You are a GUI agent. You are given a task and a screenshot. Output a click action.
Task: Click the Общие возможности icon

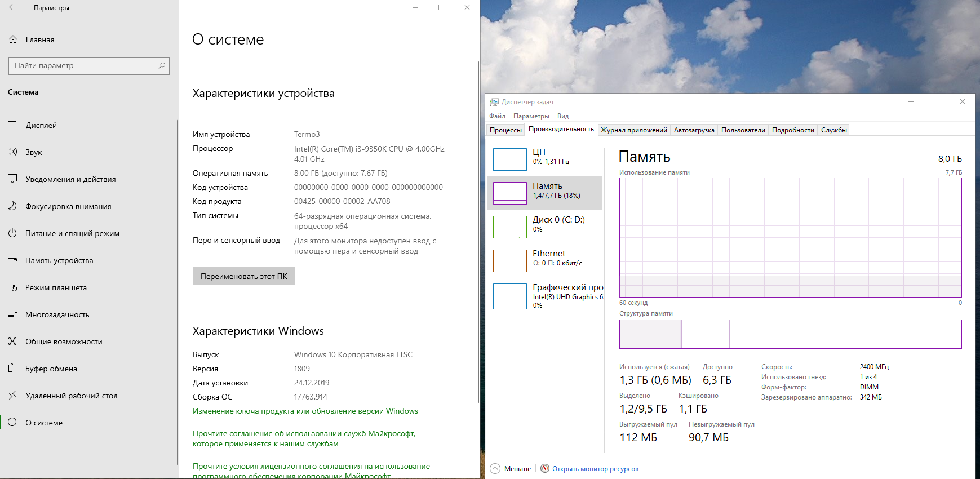coord(12,341)
